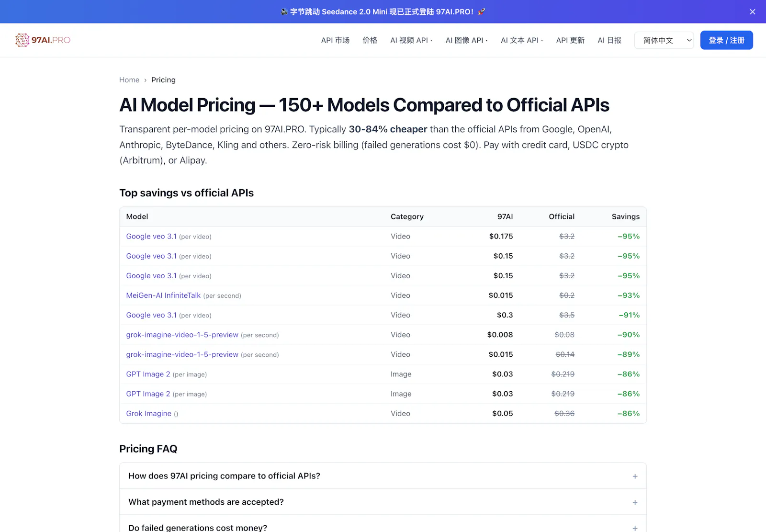Click the struck-through $0.08 official price
This screenshot has height=532, width=766.
564,335
